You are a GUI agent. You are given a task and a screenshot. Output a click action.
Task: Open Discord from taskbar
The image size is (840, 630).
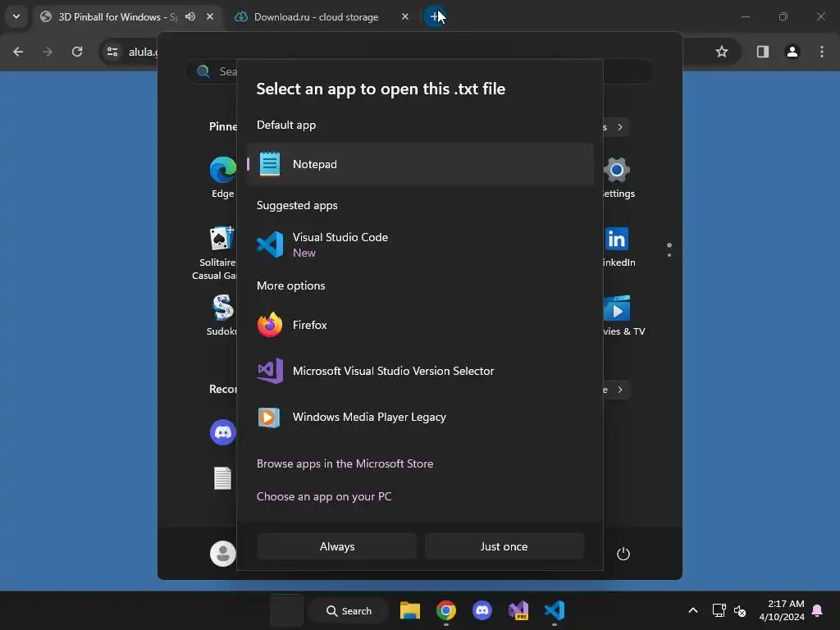(x=482, y=610)
